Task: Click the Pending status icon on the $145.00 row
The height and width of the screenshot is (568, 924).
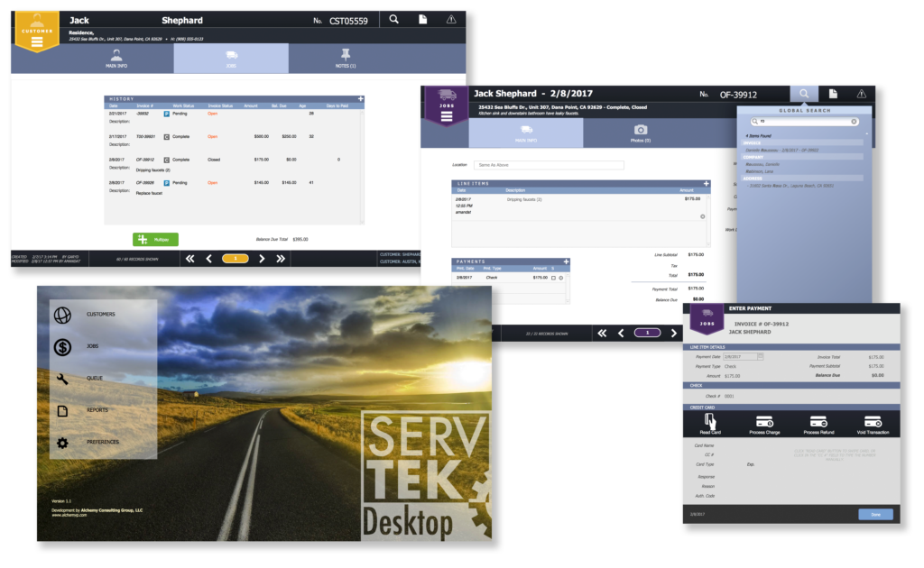Action: pyautogui.click(x=166, y=183)
